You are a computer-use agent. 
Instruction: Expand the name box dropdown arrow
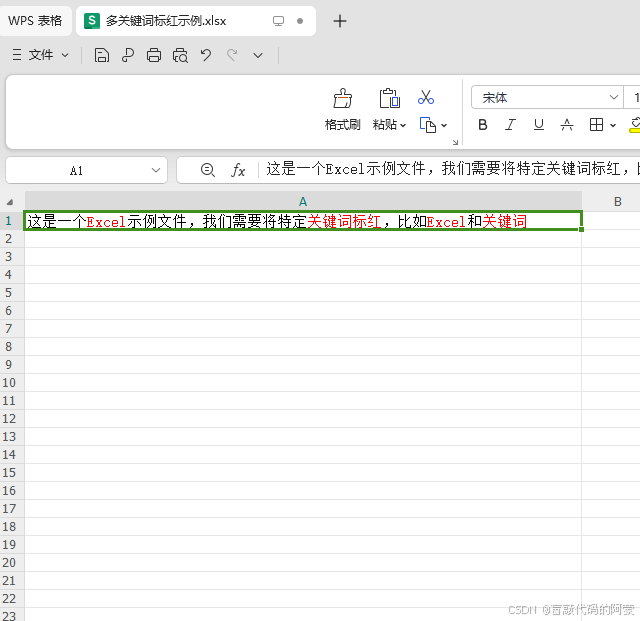click(x=156, y=170)
